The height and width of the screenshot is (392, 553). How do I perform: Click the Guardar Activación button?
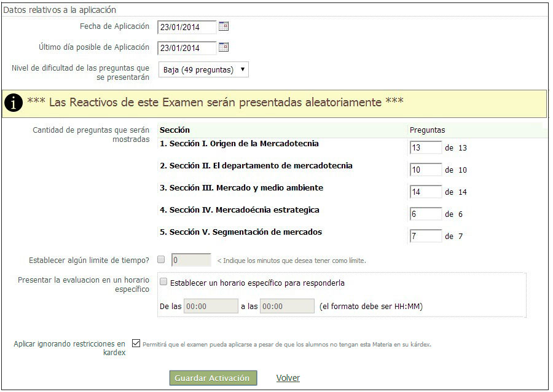pyautogui.click(x=213, y=378)
